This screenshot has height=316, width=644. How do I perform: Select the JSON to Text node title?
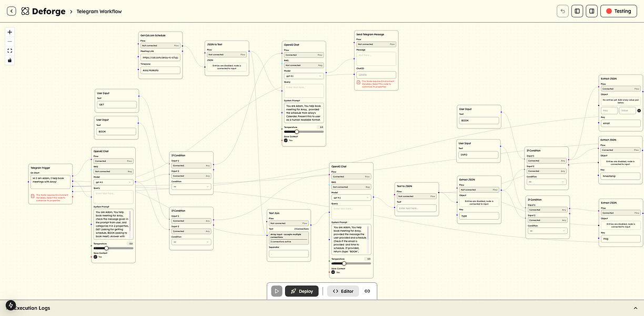point(215,44)
